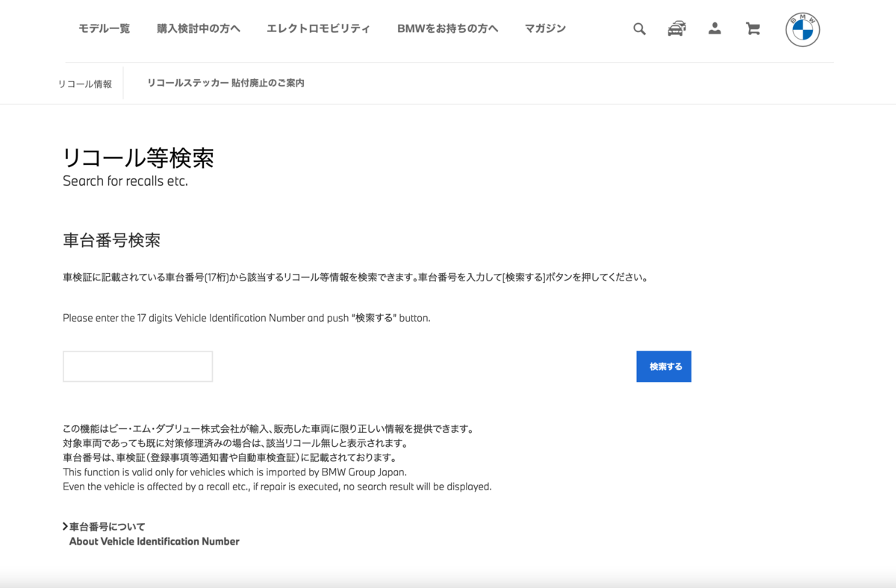Open the エレクトロモビリティ menu
The image size is (896, 588).
coord(318,28)
